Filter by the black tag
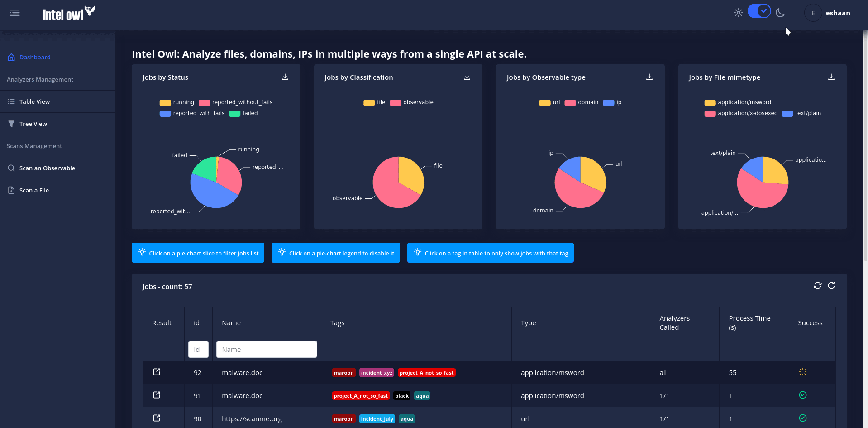This screenshot has height=428, width=868. click(402, 396)
